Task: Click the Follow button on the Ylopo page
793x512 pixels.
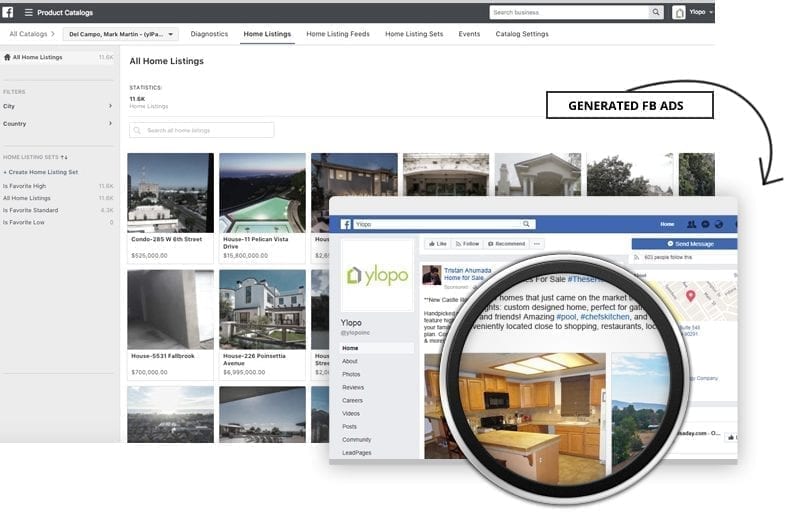Action: coord(467,244)
